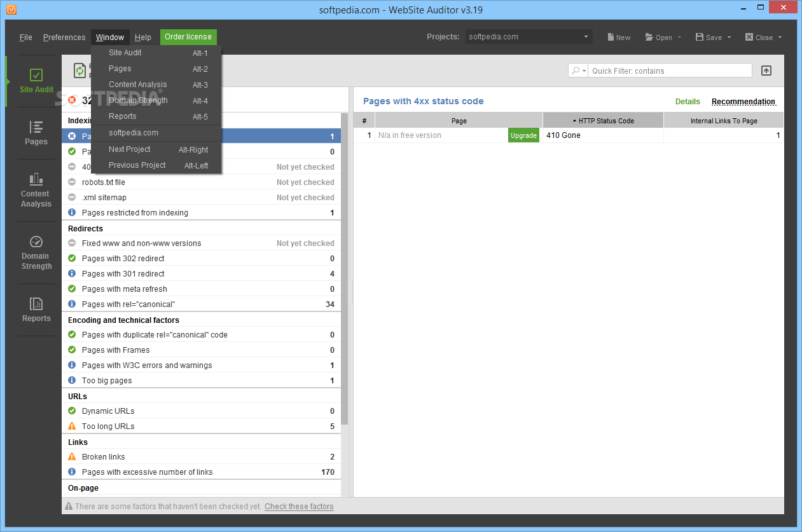The height and width of the screenshot is (532, 802).
Task: Expand the Save button dropdown arrow
Action: click(729, 38)
